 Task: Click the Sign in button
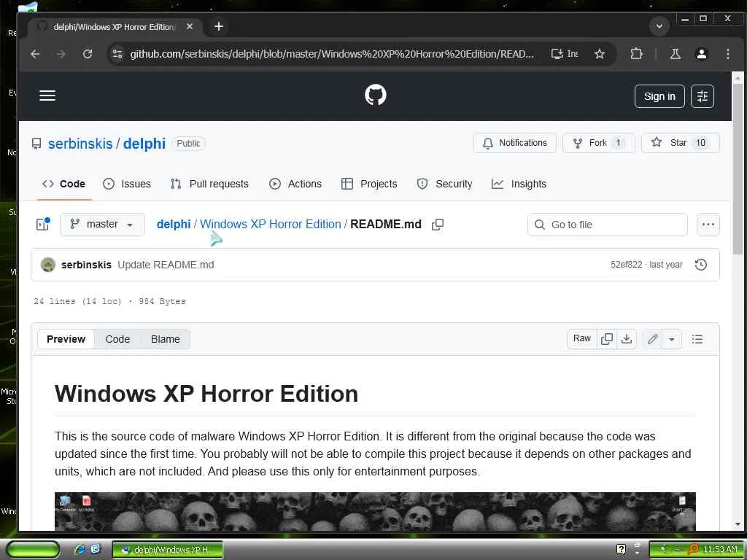(659, 96)
